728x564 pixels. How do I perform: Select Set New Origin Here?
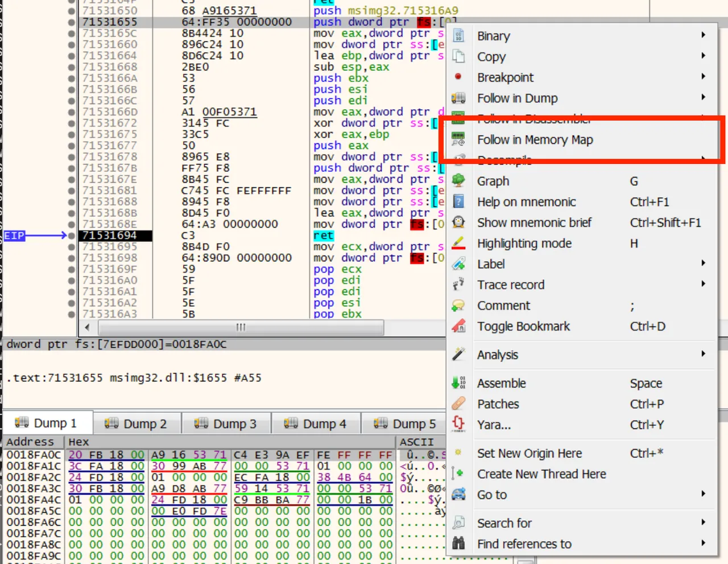pyautogui.click(x=580, y=453)
